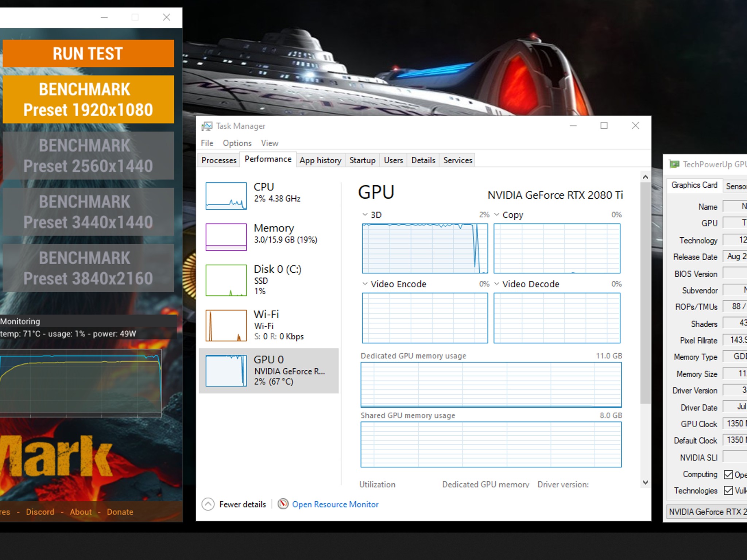Select the Disk 0 (C:) graph thumbnail
The height and width of the screenshot is (560, 747).
226,280
